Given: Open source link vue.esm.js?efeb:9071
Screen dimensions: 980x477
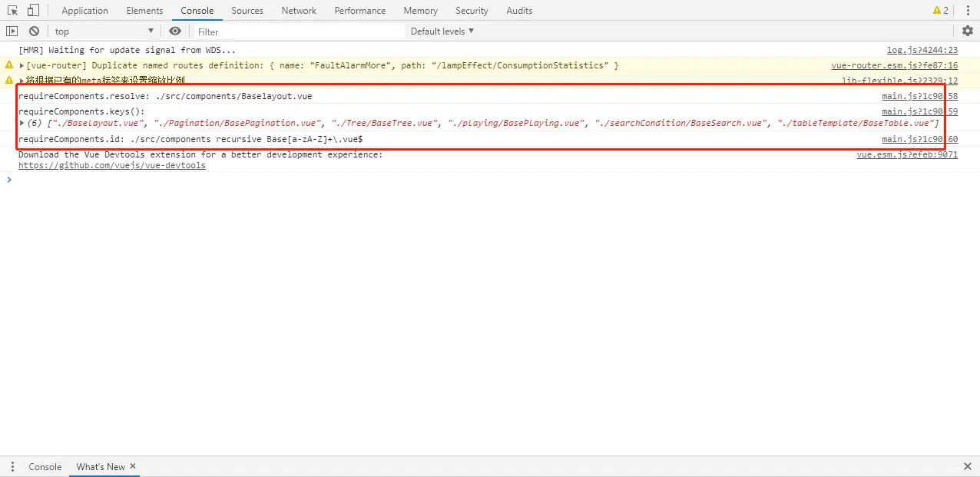Looking at the screenshot, I should click(x=908, y=155).
